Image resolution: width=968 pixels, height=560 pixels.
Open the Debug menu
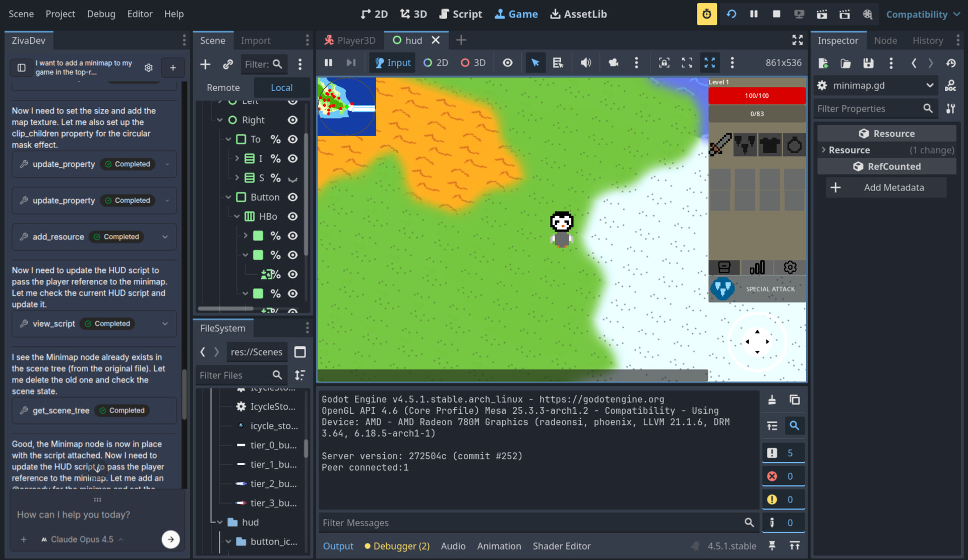pyautogui.click(x=101, y=14)
